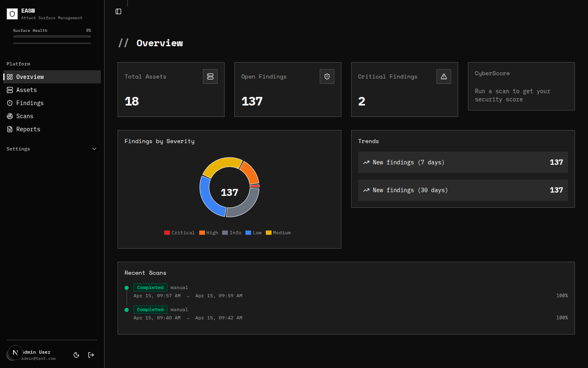
Task: Toggle the sidebar panel icon
Action: (x=118, y=11)
